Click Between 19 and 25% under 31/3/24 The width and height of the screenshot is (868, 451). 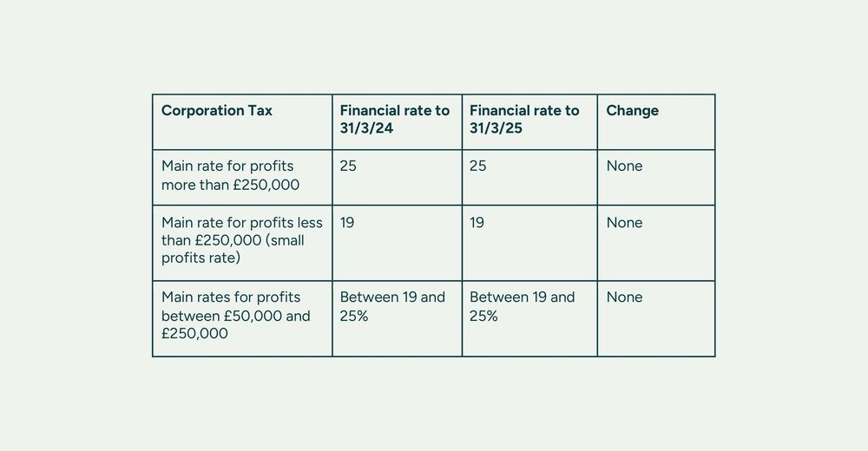pyautogui.click(x=392, y=306)
